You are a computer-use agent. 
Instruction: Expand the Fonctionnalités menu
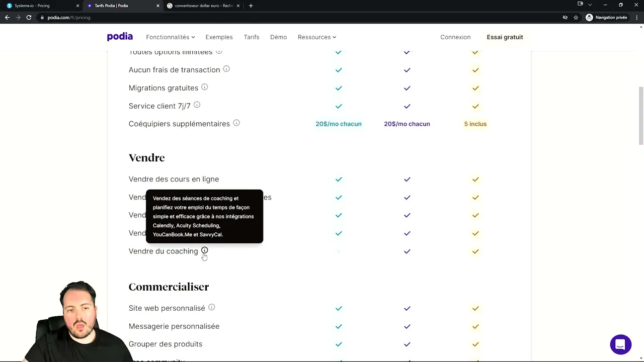(170, 37)
